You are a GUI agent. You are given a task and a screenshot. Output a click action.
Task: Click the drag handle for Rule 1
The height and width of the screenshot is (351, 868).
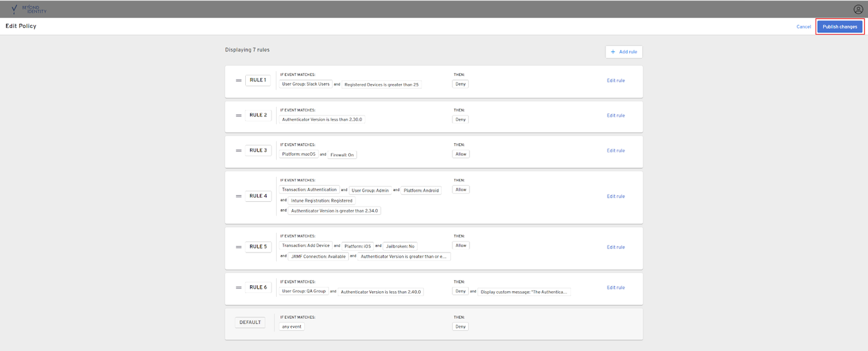pyautogui.click(x=239, y=81)
